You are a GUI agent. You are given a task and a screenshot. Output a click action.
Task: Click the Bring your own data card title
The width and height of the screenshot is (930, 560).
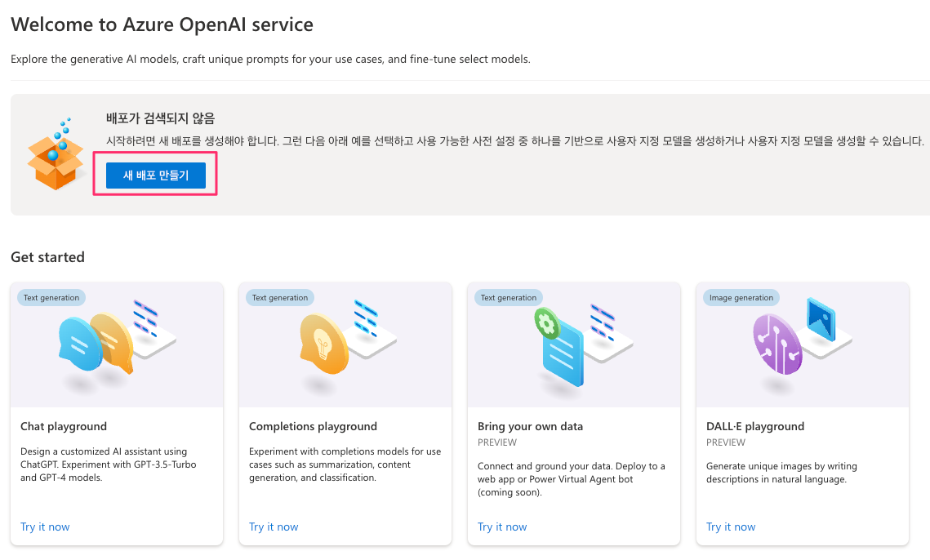[x=530, y=426]
